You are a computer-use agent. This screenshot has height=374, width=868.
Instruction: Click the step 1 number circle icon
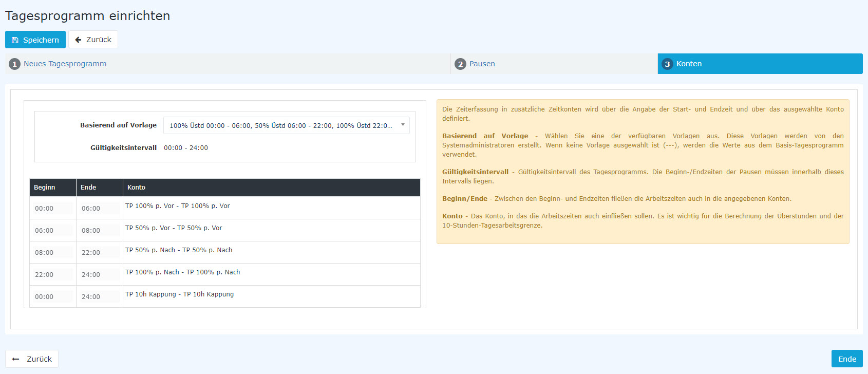(14, 64)
